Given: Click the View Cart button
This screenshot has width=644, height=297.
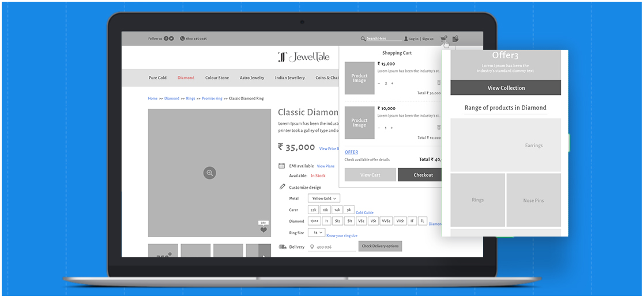Looking at the screenshot, I should point(371,175).
